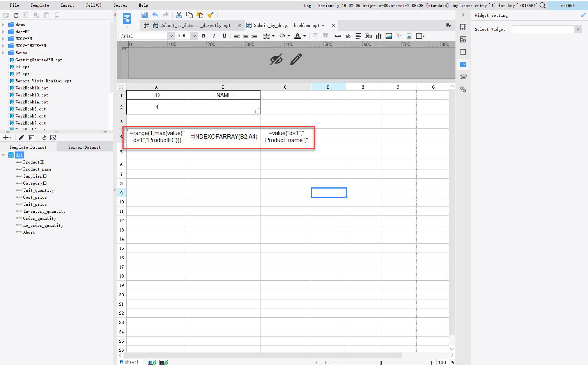Screen dimensions: 588x365
Task: Toggle italic formatting
Action: pos(213,36)
